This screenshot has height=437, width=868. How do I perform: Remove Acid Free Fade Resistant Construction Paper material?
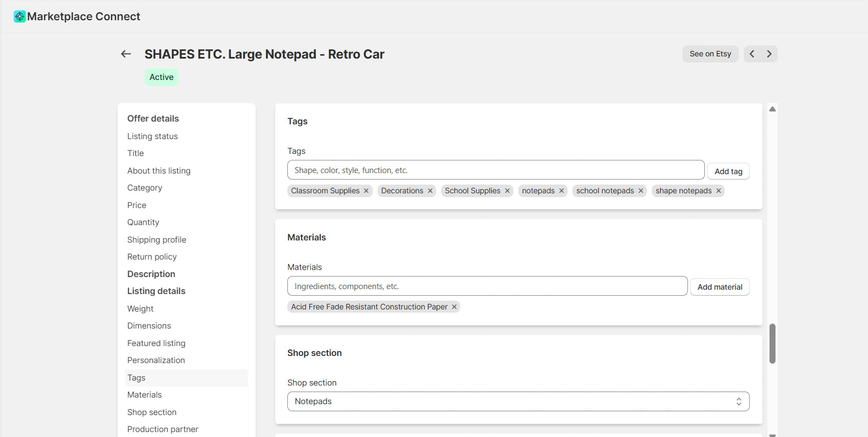tap(454, 307)
